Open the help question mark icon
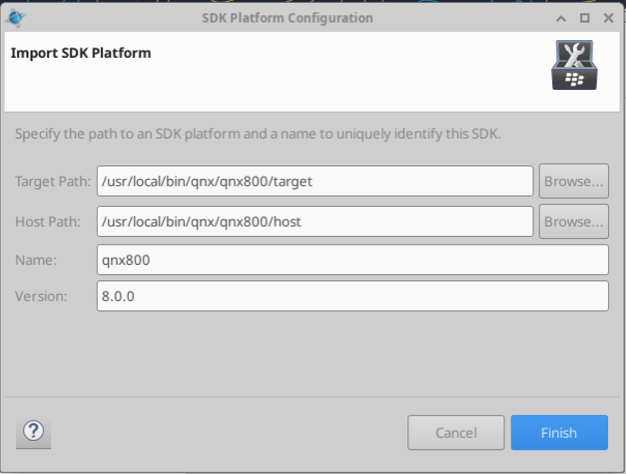The width and height of the screenshot is (626, 474). point(34,433)
